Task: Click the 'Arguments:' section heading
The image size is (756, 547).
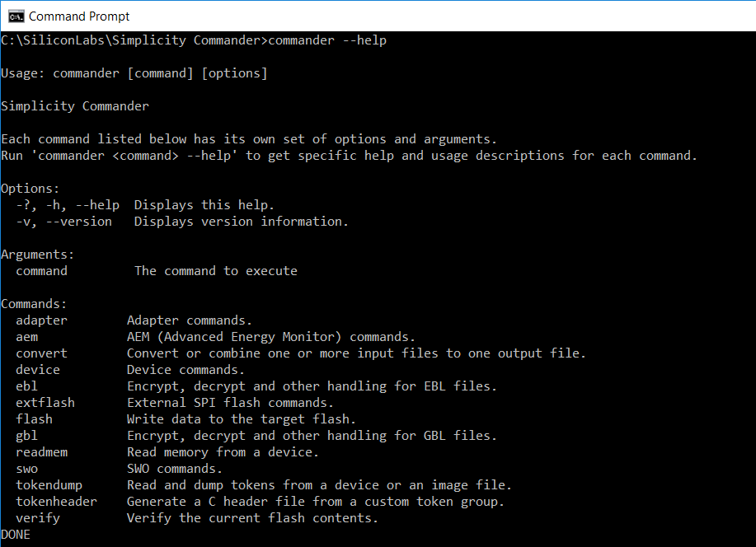Action: [38, 255]
